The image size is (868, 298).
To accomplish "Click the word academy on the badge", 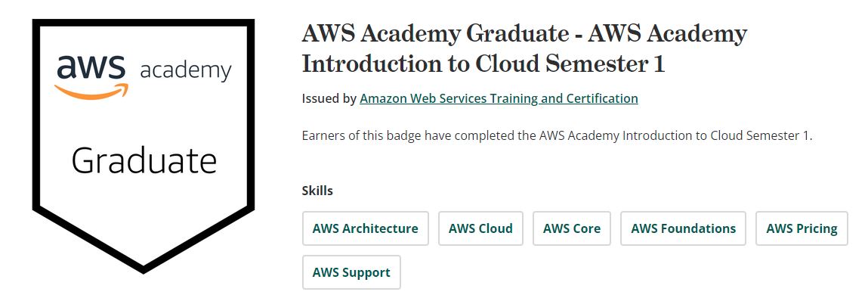I will [x=185, y=71].
